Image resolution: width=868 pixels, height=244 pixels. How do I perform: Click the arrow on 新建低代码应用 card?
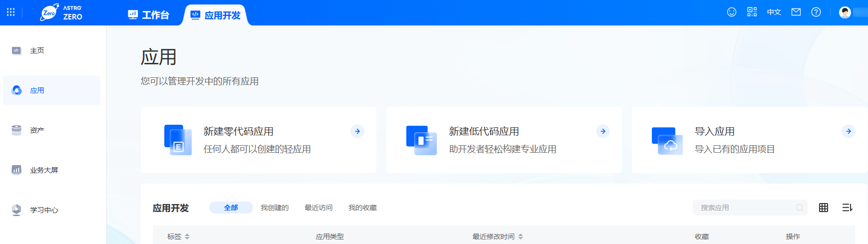point(603,131)
